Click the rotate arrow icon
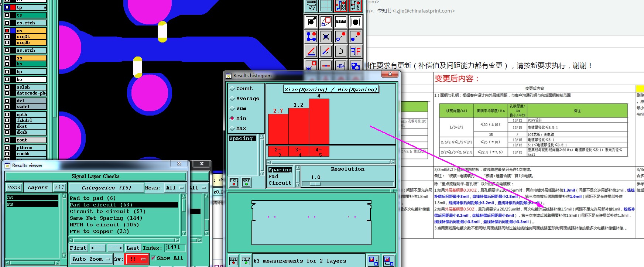The height and width of the screenshot is (267, 644). click(x=341, y=51)
